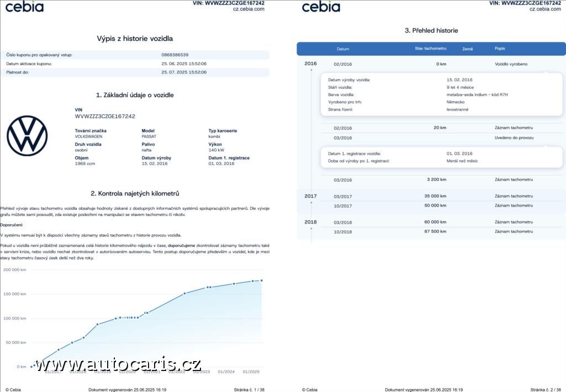Click the 2016 year marker in the timeline
This screenshot has width=566, height=392.
(x=310, y=63)
